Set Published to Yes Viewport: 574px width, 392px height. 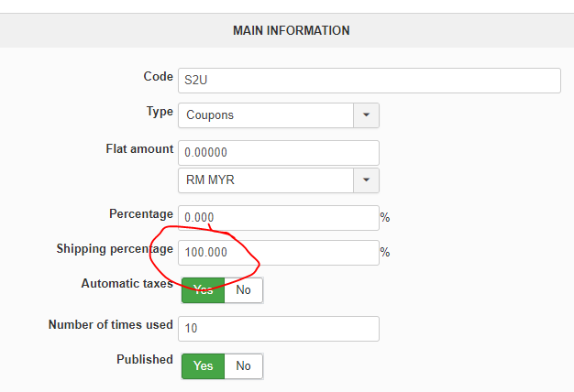pos(203,365)
